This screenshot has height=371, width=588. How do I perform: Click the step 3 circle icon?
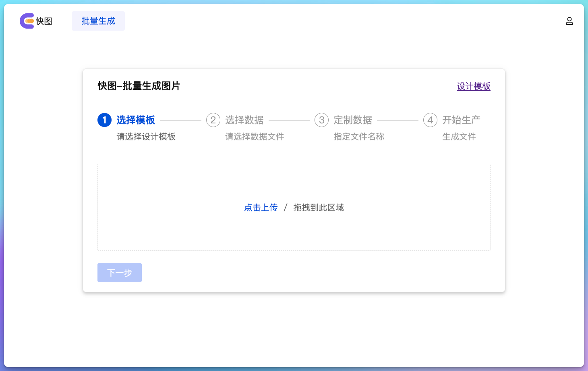click(321, 120)
